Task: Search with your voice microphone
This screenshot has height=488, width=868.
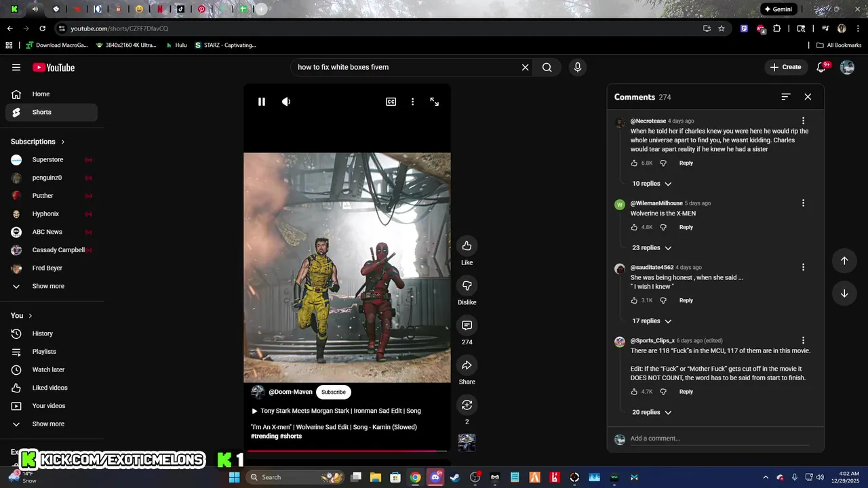Action: pyautogui.click(x=578, y=67)
